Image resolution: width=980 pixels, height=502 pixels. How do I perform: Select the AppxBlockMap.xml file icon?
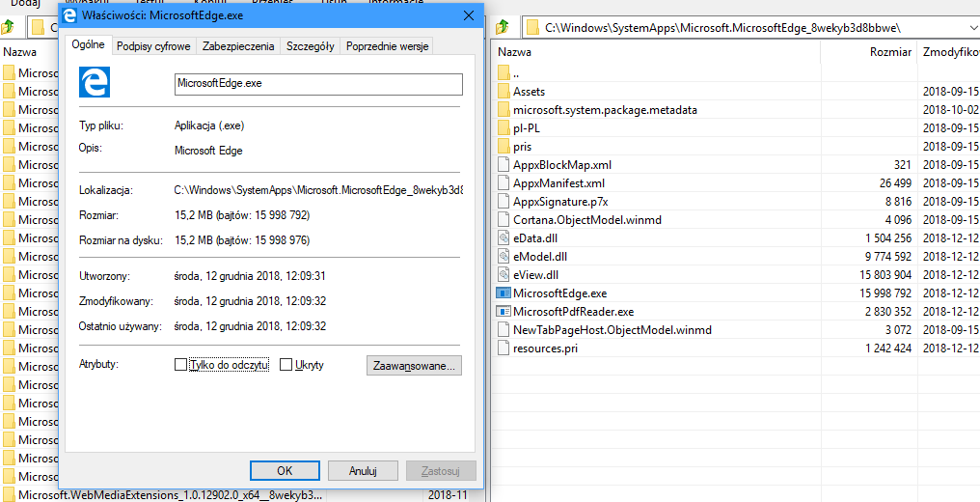pos(504,165)
